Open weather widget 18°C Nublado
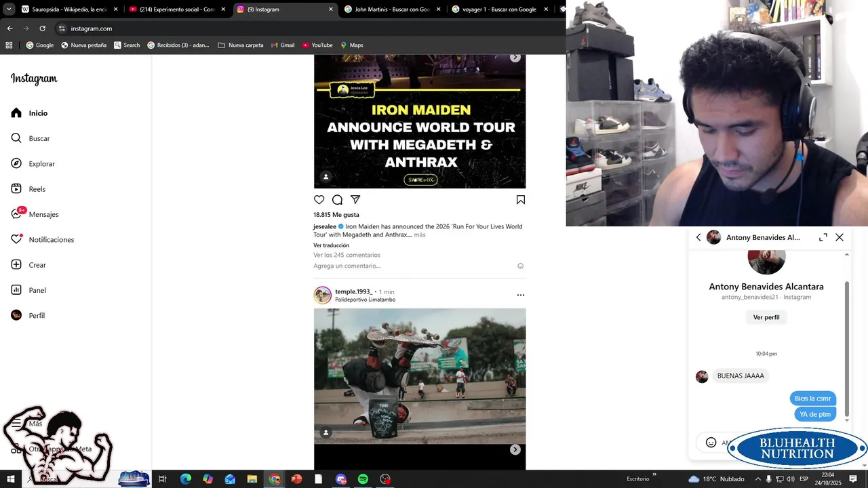Image resolution: width=868 pixels, height=488 pixels. point(716,479)
